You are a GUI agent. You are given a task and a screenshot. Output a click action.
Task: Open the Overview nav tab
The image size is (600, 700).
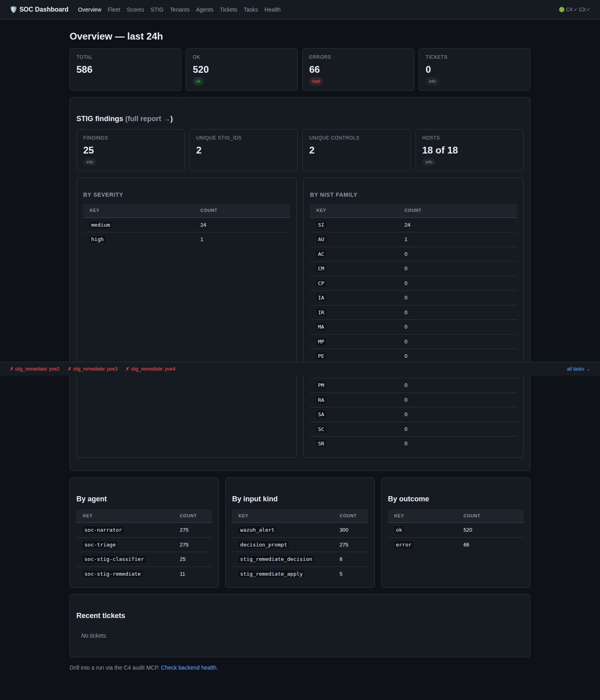click(90, 10)
